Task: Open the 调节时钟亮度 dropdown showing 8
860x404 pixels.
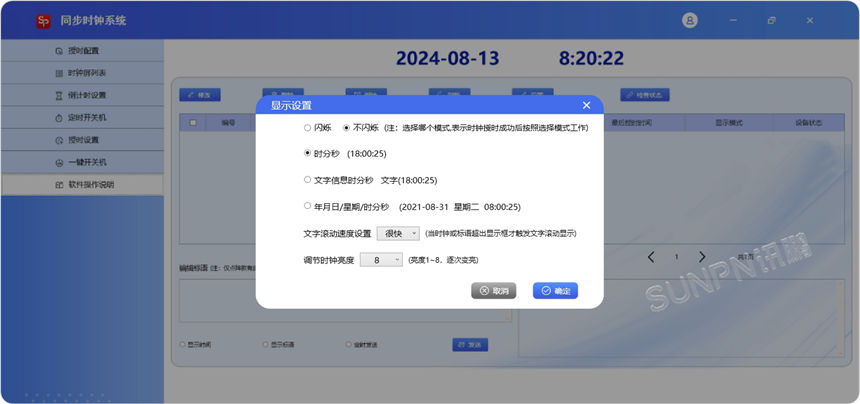Action: click(381, 260)
